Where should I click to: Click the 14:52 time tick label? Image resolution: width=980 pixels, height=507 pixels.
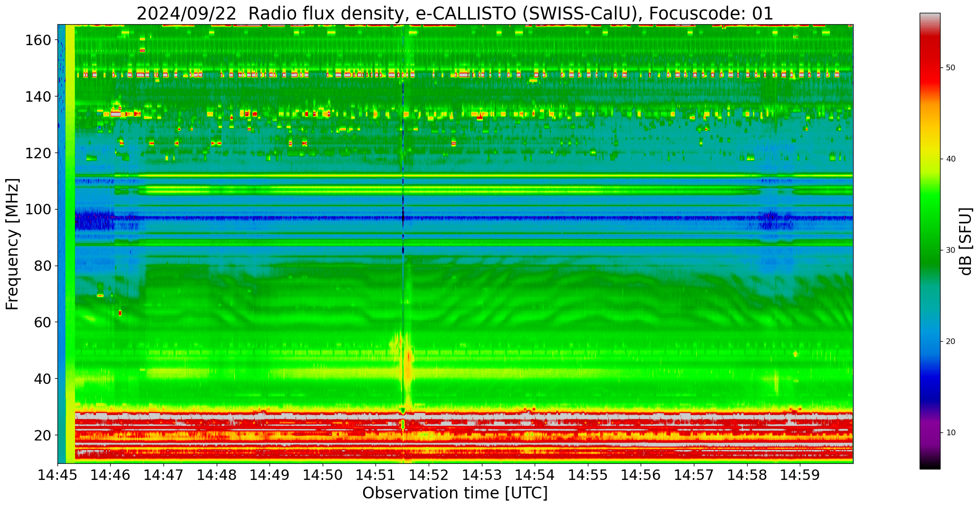pyautogui.click(x=429, y=475)
